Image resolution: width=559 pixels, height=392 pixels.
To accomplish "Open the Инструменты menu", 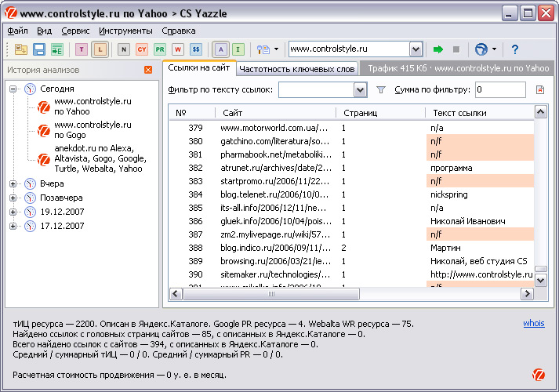I will tap(125, 31).
